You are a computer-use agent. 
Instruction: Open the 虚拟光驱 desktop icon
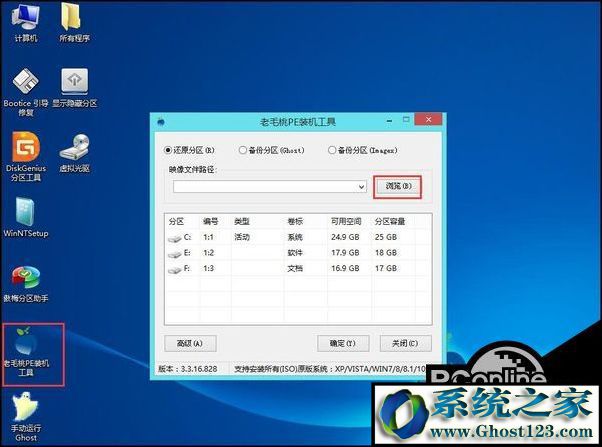click(x=74, y=153)
